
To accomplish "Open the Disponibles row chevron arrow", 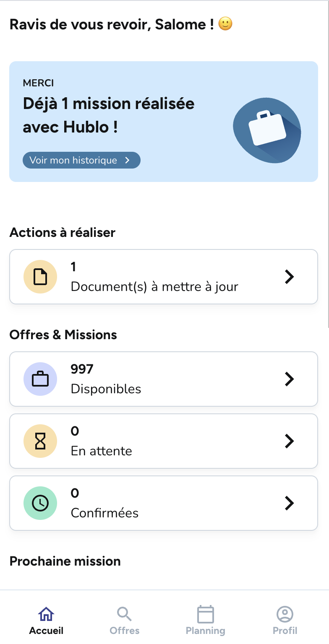I will [x=289, y=379].
